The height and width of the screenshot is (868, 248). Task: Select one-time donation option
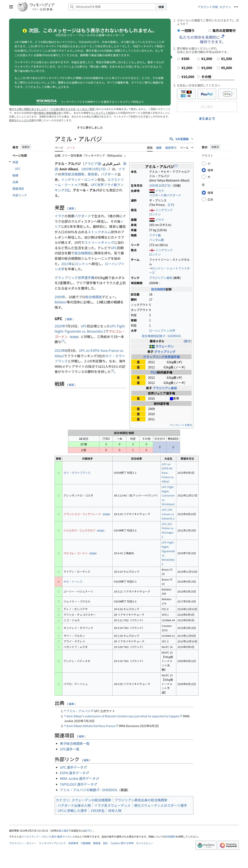[179, 31]
